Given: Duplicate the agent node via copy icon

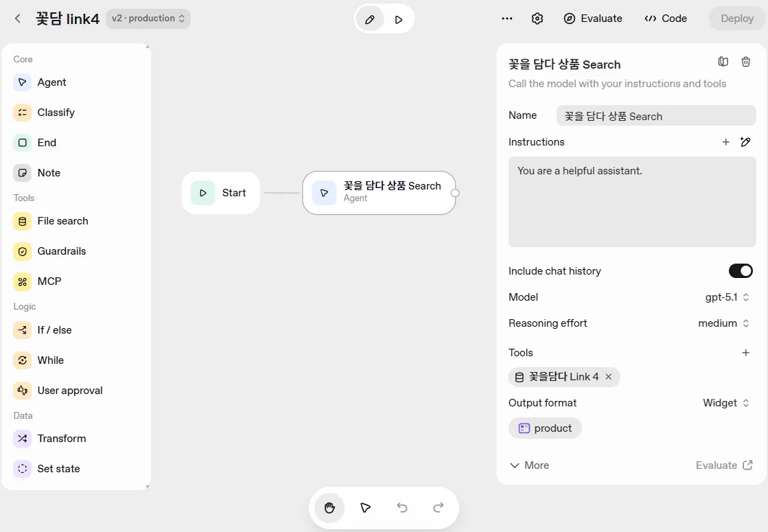Looking at the screenshot, I should 723,61.
